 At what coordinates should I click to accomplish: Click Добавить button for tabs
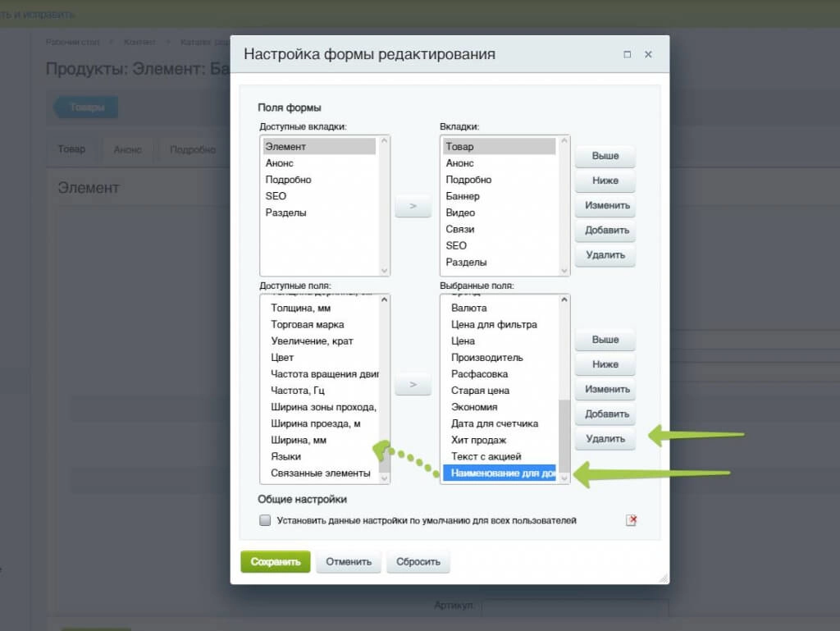(605, 231)
